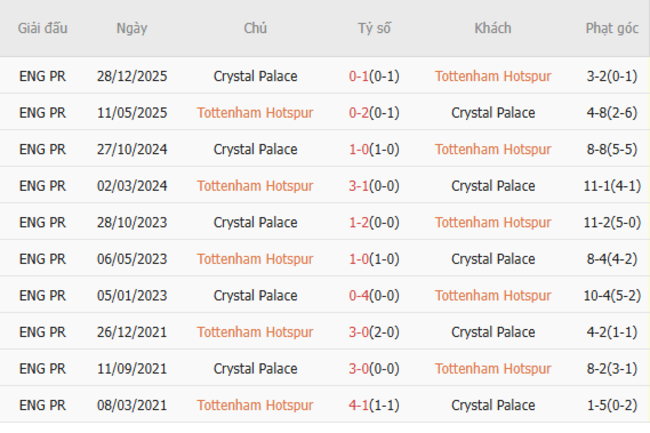Viewport: 650px width, 433px height.
Task: Click the 0-4(0-0) score on 05/01/2023
Action: [x=374, y=295]
